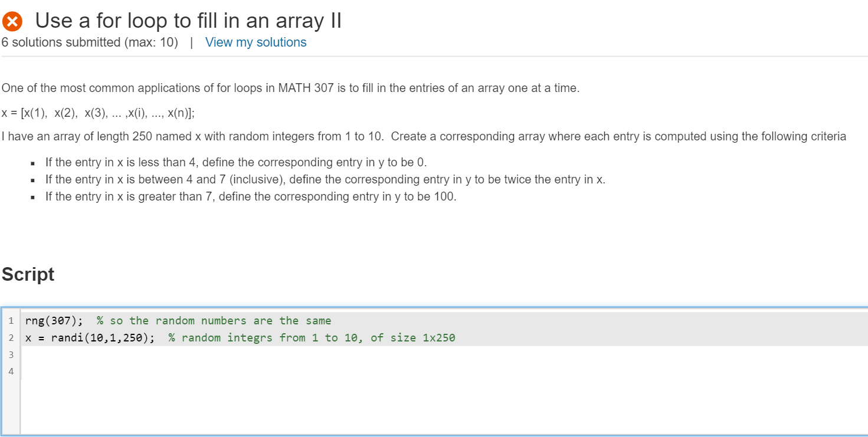Viewport: 868px width, 437px height.
Task: Open View my solutions link
Action: (x=256, y=42)
